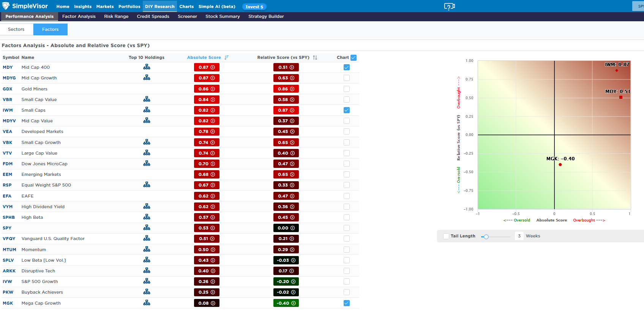Enable chart checkbox for GDX Gold Miners
The height and width of the screenshot is (313, 644).
coord(346,89)
